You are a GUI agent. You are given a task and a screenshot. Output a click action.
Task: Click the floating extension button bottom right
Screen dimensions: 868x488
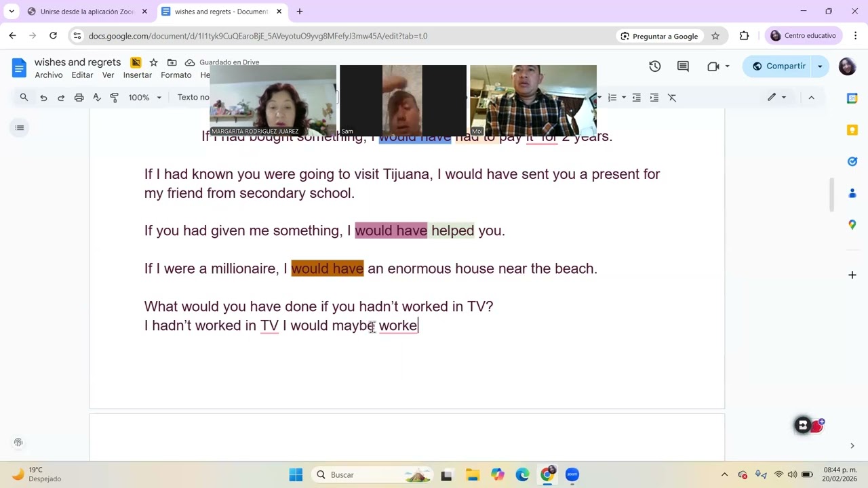[x=803, y=426]
